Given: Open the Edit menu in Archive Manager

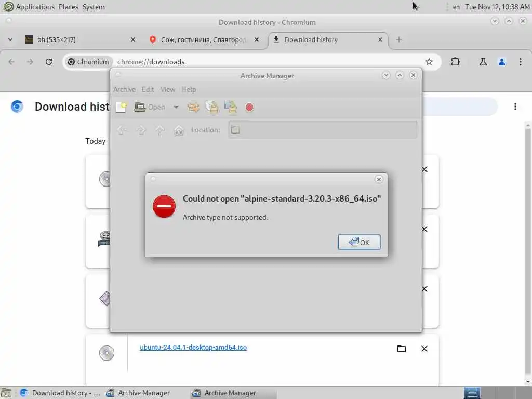Looking at the screenshot, I should [148, 89].
